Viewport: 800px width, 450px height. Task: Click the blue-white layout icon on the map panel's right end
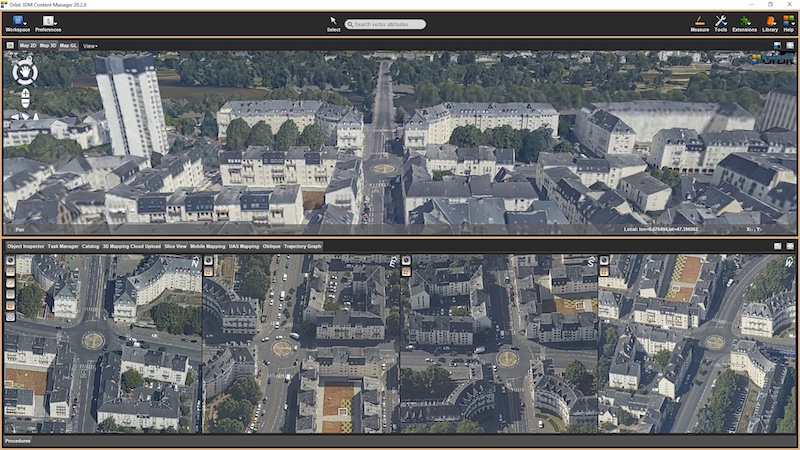pyautogui.click(x=777, y=45)
